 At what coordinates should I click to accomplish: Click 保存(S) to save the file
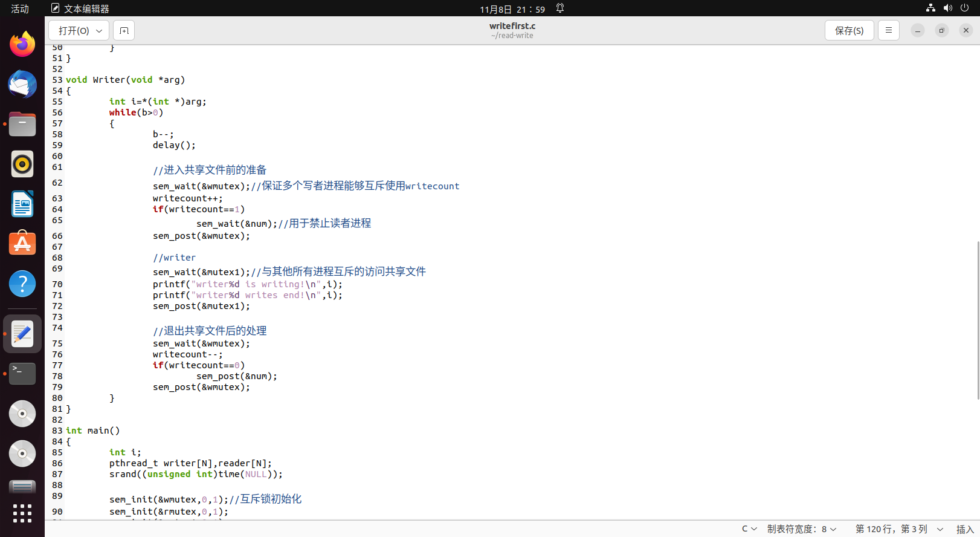[849, 30]
